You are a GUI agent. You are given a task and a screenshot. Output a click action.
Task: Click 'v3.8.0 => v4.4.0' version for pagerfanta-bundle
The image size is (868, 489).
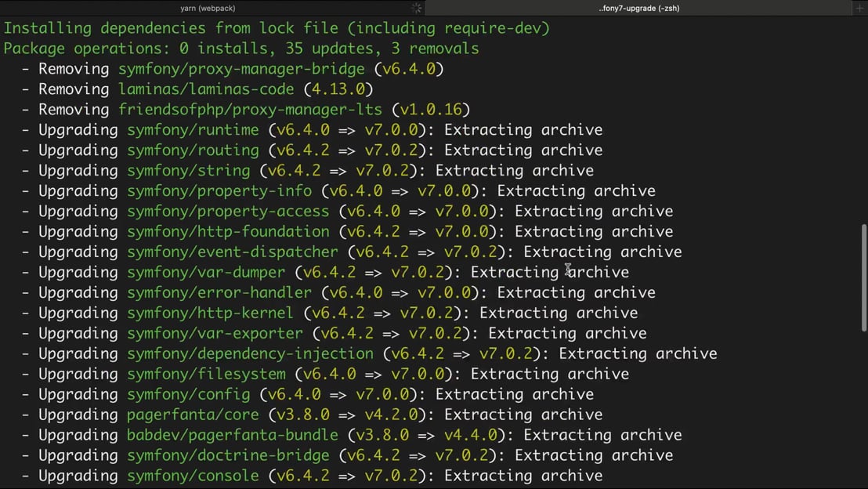[x=427, y=435]
